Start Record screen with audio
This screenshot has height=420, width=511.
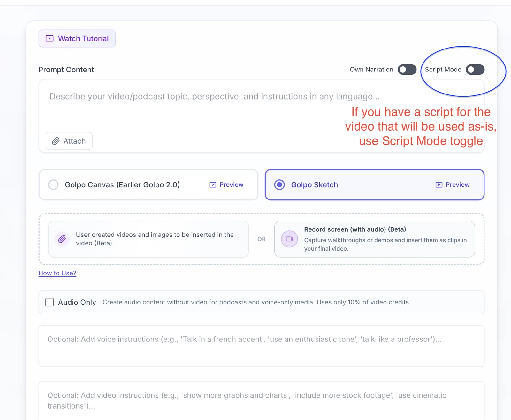click(374, 239)
